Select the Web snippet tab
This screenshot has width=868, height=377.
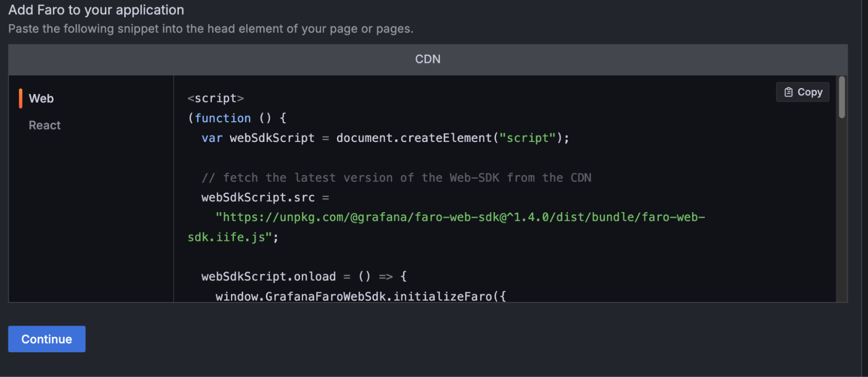41,98
